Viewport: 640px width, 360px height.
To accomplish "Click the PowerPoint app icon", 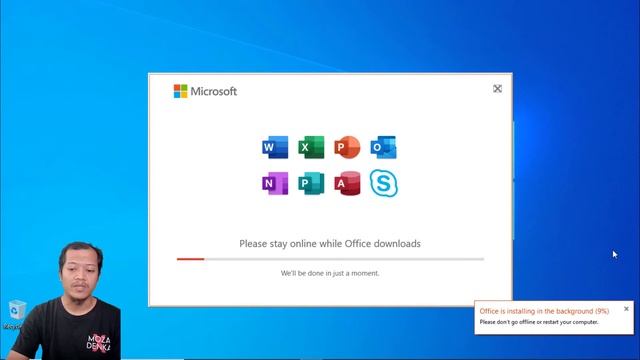I will pos(347,147).
